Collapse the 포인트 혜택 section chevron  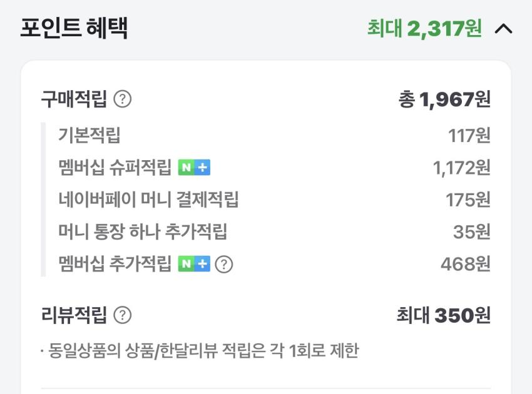point(503,29)
